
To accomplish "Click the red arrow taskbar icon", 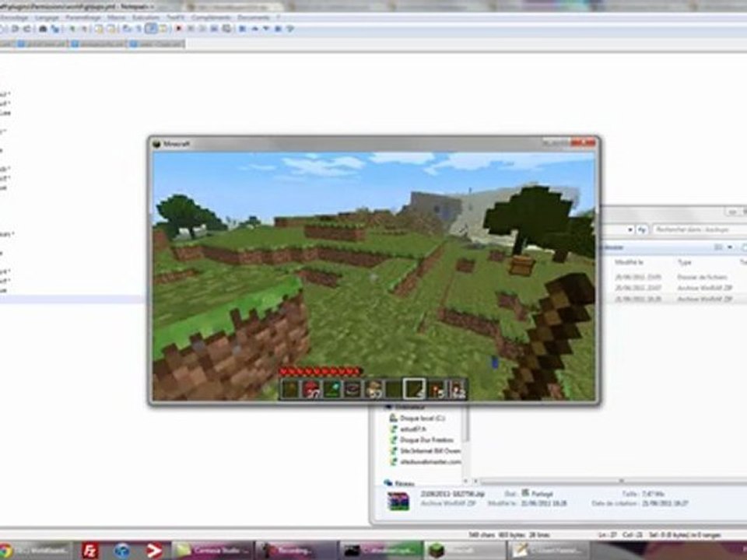I will [x=153, y=551].
